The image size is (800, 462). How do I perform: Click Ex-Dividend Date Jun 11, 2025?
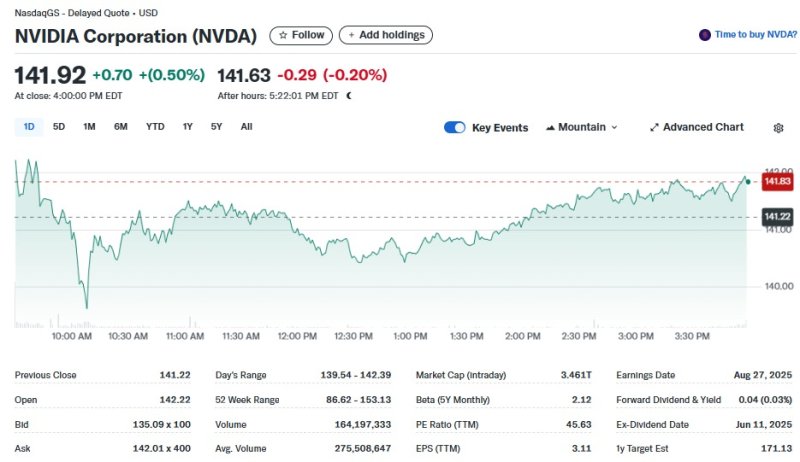click(764, 425)
